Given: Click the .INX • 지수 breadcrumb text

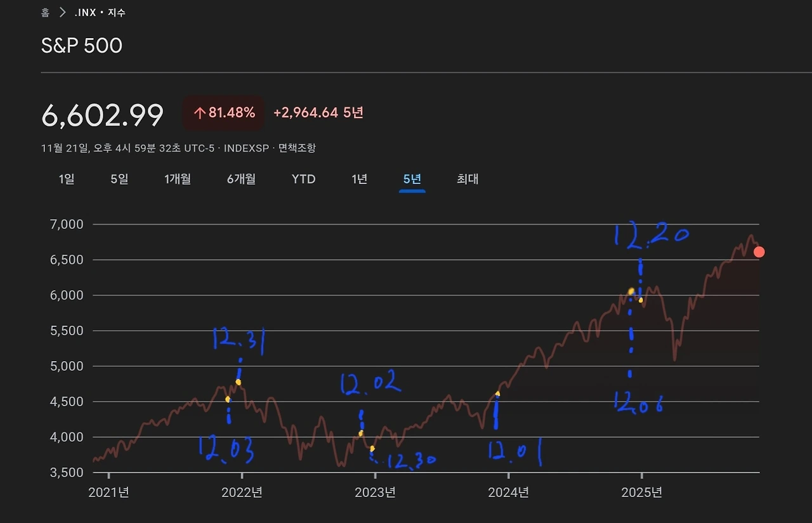Looking at the screenshot, I should pyautogui.click(x=100, y=12).
